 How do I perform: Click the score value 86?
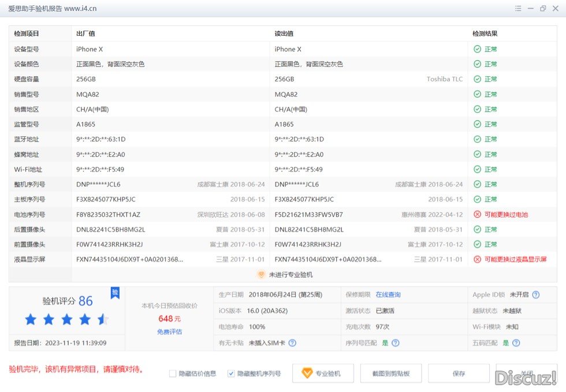coord(85,301)
